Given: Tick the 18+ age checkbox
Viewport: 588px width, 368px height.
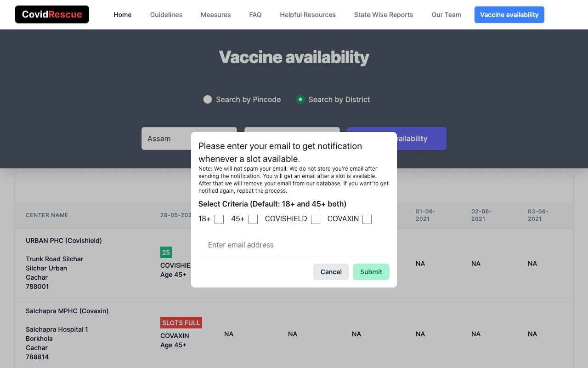Looking at the screenshot, I should coord(219,219).
